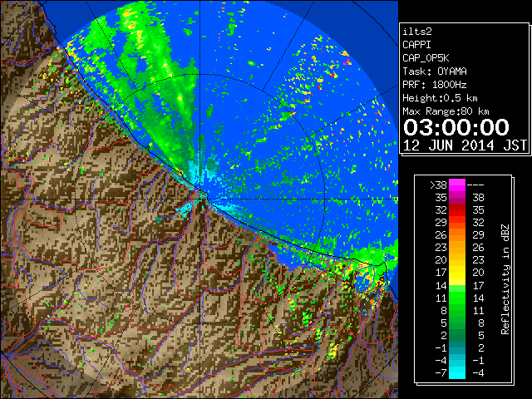Click the 'PRF: 1800Hz' value
Image resolution: width=532 pixels, height=399 pixels.
click(x=434, y=85)
